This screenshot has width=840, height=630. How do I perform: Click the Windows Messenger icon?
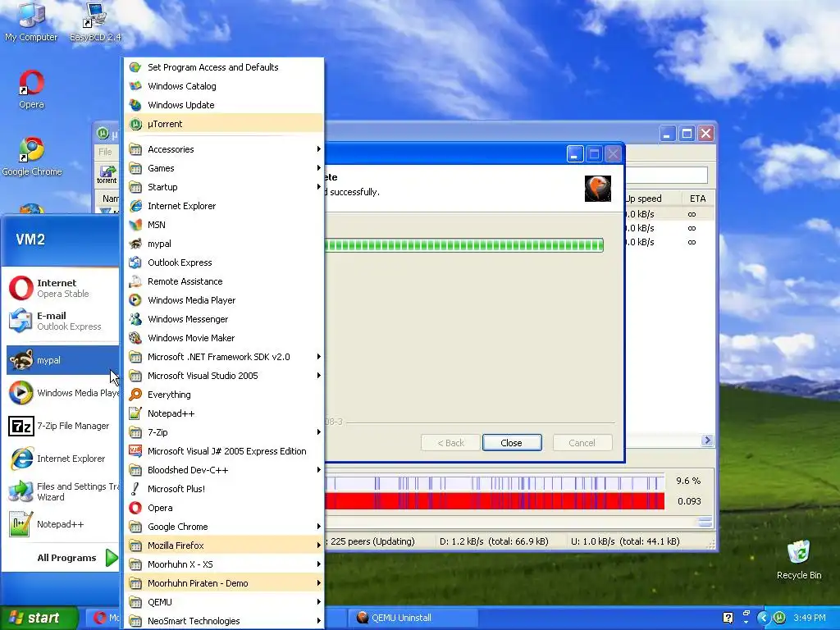tap(135, 319)
